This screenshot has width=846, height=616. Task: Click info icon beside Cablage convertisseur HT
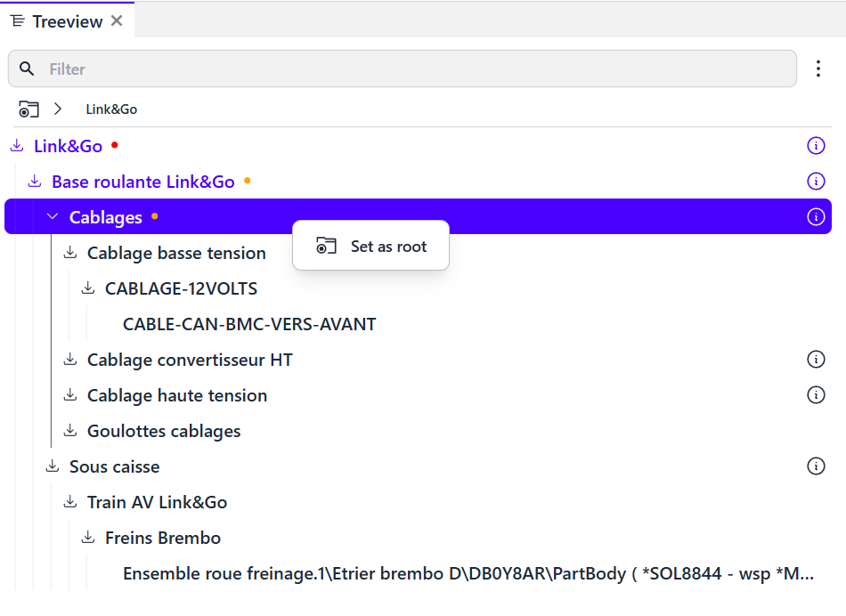click(x=816, y=360)
